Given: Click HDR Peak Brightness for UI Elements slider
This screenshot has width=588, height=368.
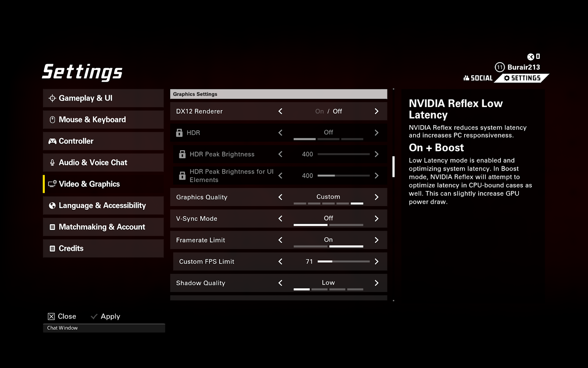Looking at the screenshot, I should pos(344,176).
